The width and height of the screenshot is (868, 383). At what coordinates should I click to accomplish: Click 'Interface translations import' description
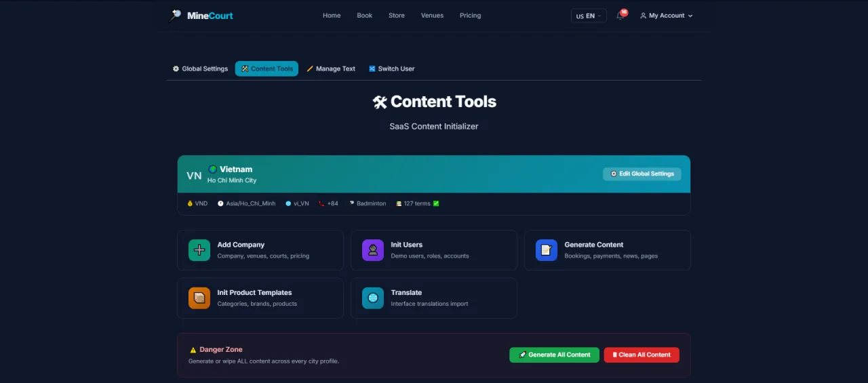point(429,304)
